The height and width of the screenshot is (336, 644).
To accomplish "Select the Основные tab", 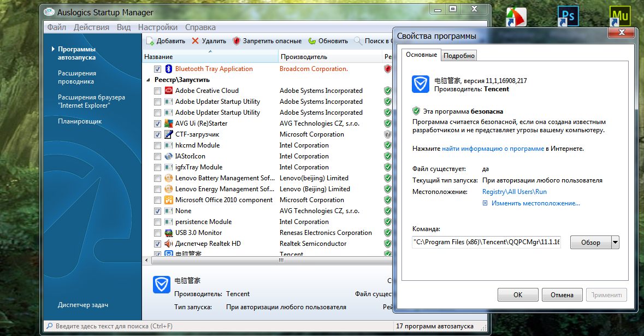I will (421, 55).
